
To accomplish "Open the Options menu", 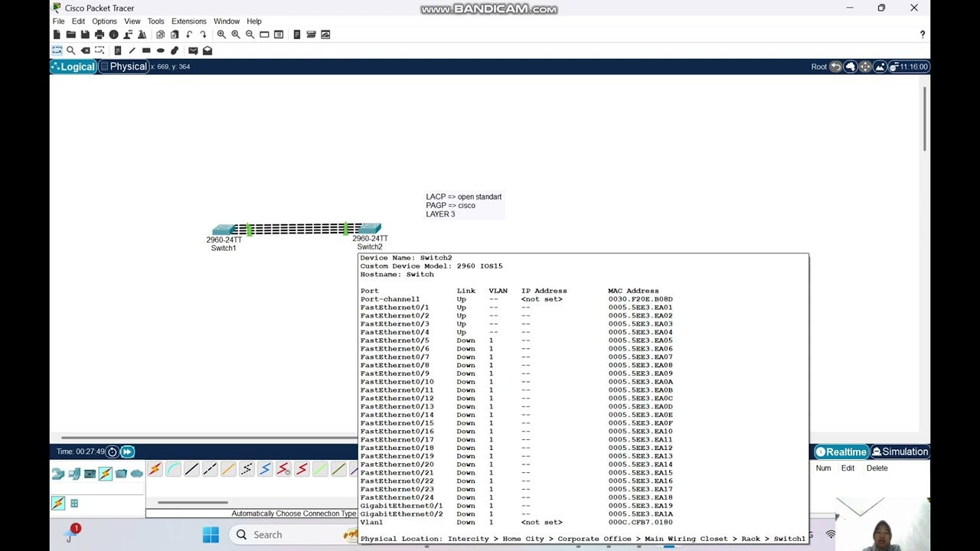I will pyautogui.click(x=104, y=21).
